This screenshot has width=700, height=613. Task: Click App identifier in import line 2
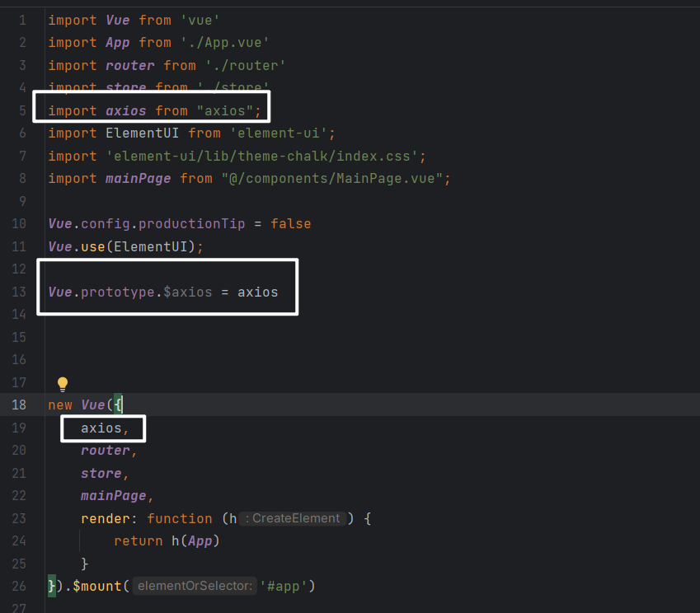tap(118, 43)
